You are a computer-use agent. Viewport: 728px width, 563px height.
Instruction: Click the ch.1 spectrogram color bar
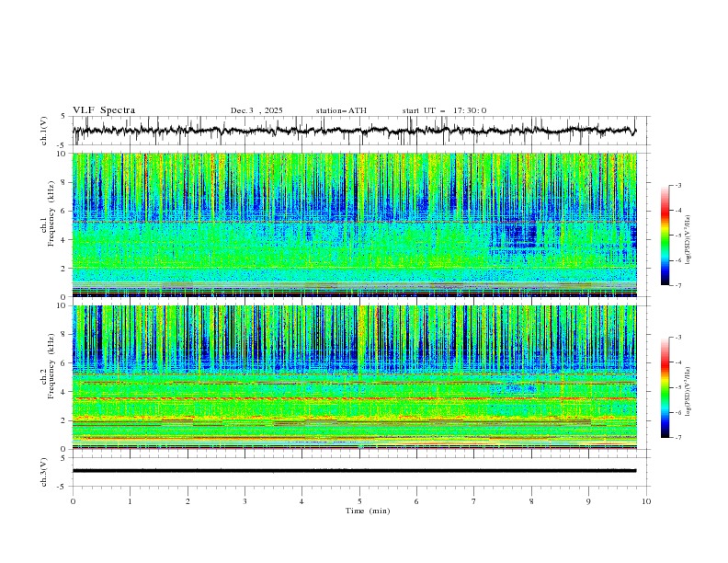point(665,236)
